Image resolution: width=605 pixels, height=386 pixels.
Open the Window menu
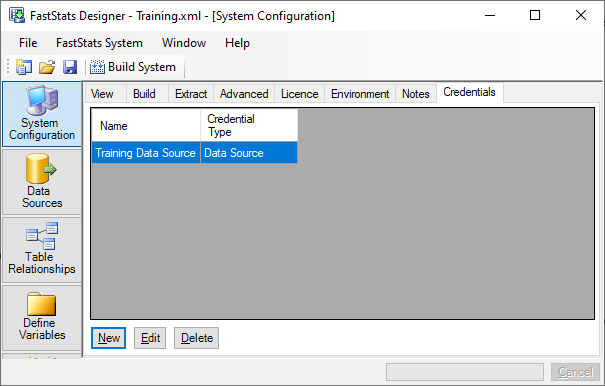pos(184,43)
